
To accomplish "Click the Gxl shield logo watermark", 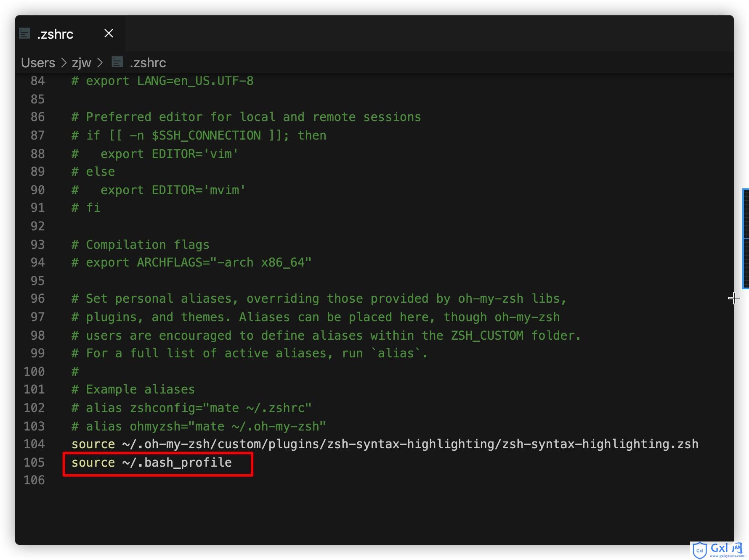I will coord(699,550).
